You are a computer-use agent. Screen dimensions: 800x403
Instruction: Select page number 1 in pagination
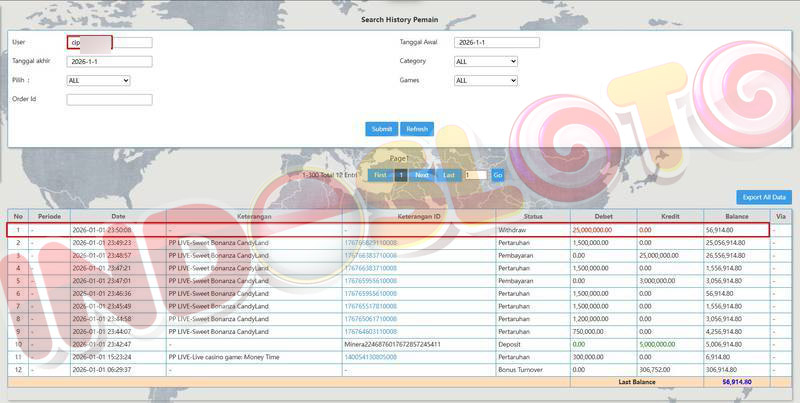pyautogui.click(x=401, y=175)
